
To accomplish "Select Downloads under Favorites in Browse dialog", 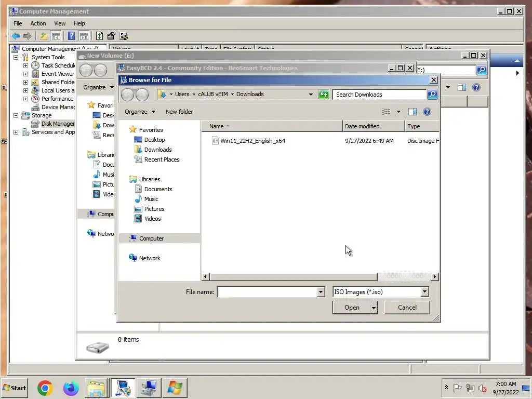I will 153,150.
